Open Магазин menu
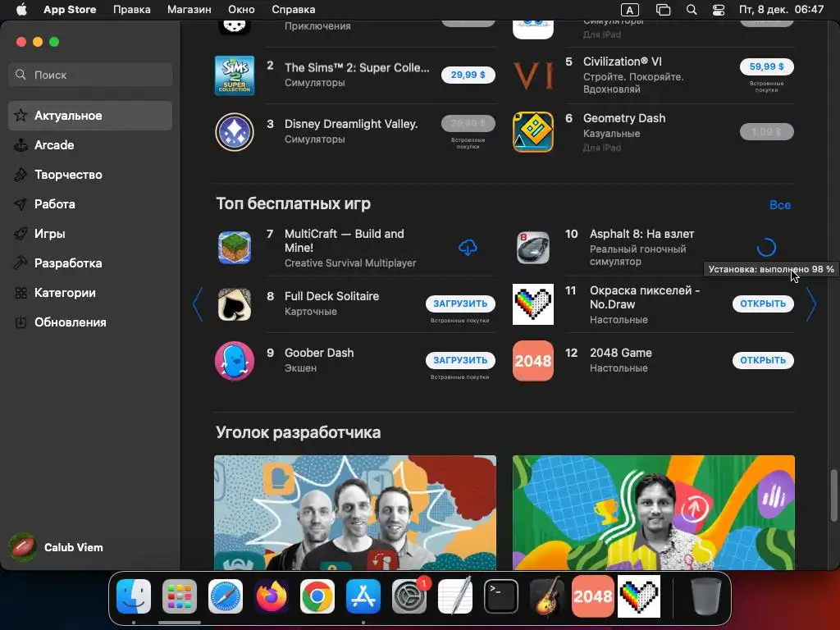 pos(189,10)
